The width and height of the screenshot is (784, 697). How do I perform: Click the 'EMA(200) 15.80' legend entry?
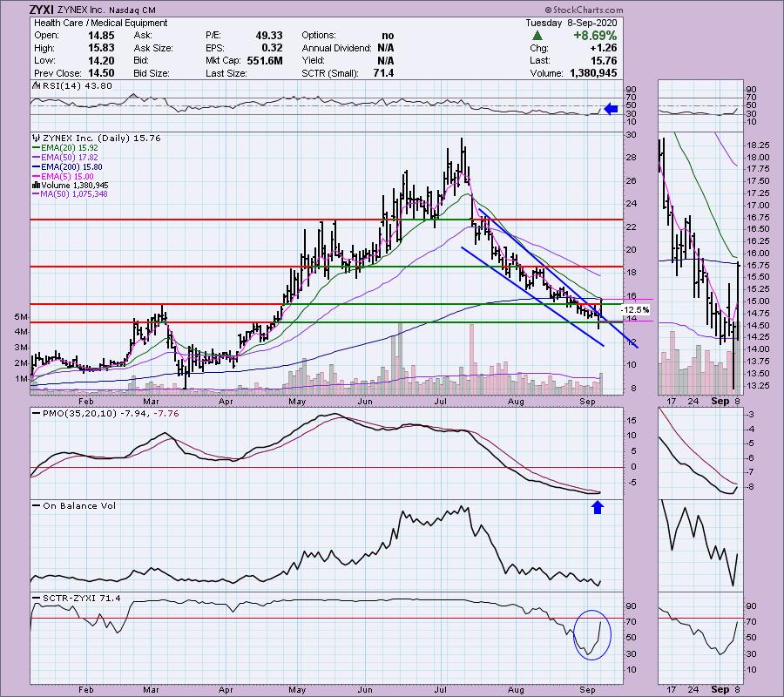pos(72,167)
